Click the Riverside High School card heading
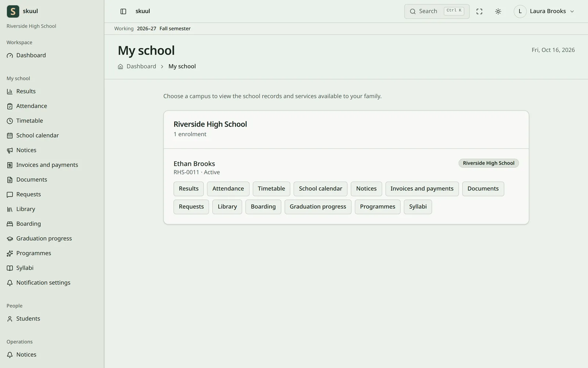This screenshot has height=368, width=588. point(210,124)
